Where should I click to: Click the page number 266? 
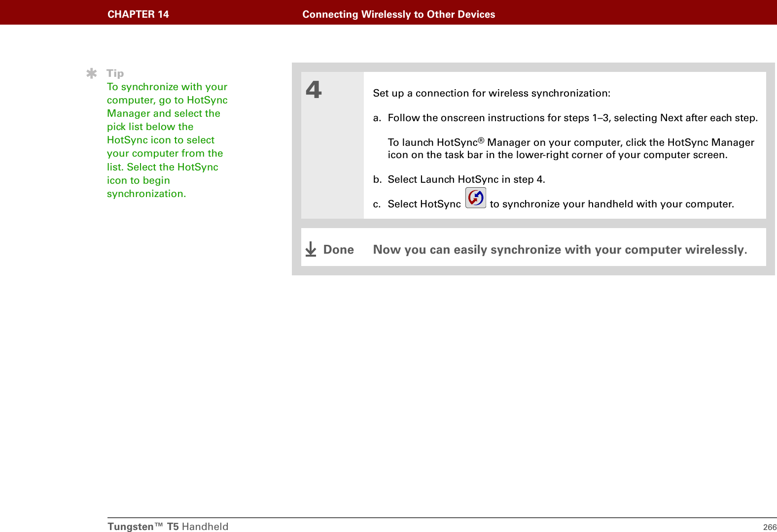click(770, 527)
